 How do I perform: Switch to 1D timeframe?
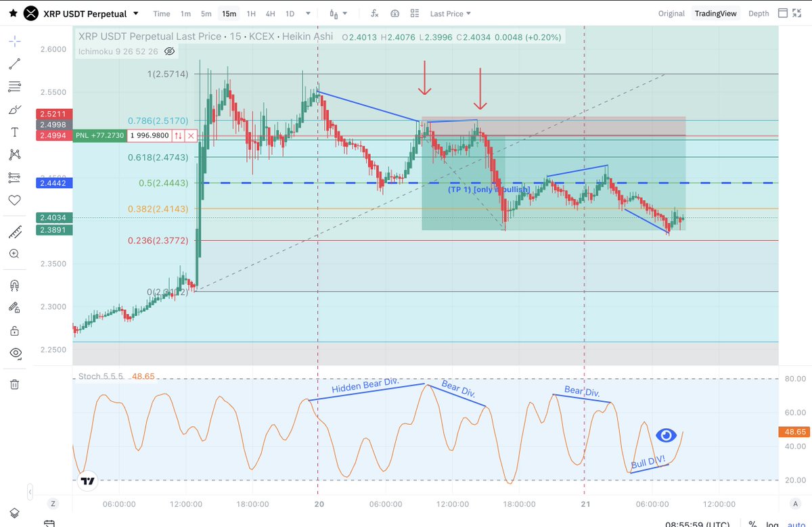click(x=290, y=14)
